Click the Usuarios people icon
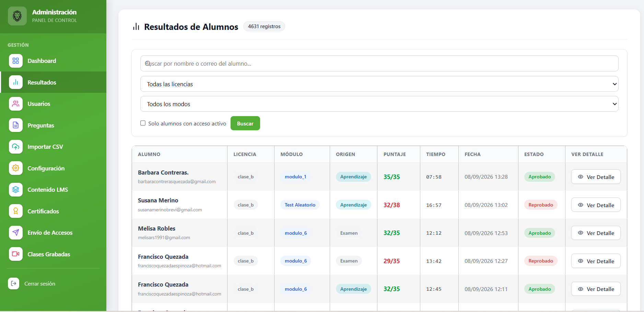Screen dimensions: 644x312 (x=16, y=104)
